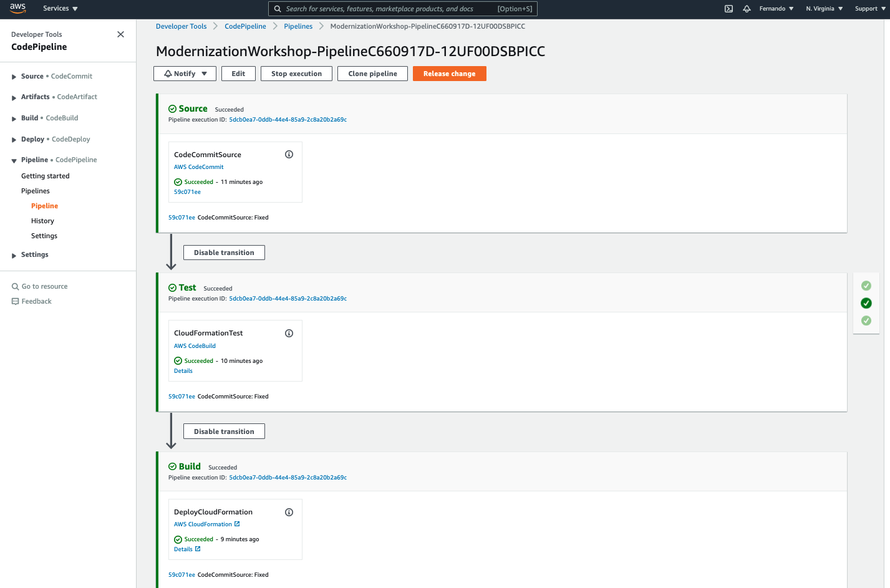
Task: Disable transition between Source and Test
Action: [x=224, y=253]
